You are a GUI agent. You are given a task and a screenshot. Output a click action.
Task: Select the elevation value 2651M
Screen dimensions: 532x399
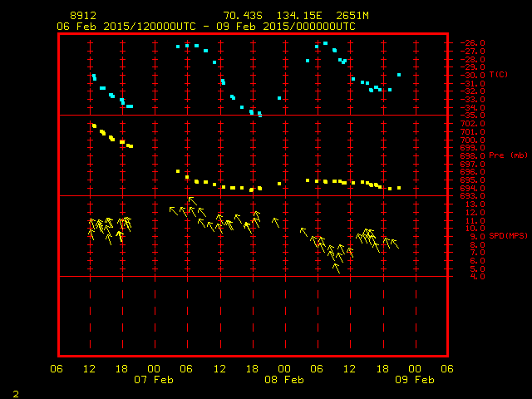[352, 16]
